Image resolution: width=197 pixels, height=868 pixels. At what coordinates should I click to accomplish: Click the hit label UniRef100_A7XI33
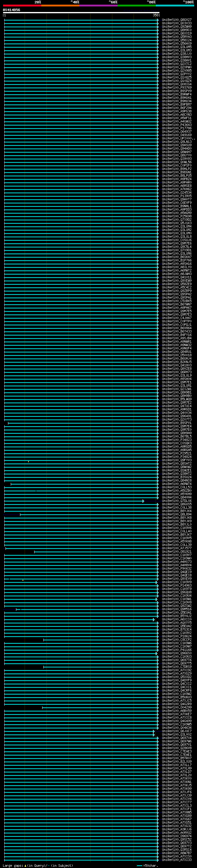177,860
